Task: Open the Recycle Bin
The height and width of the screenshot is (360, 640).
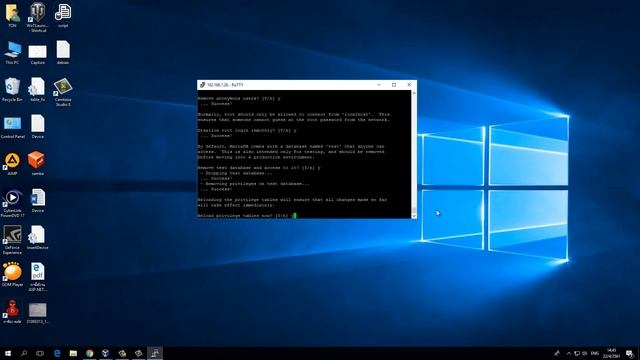Action: coord(12,90)
